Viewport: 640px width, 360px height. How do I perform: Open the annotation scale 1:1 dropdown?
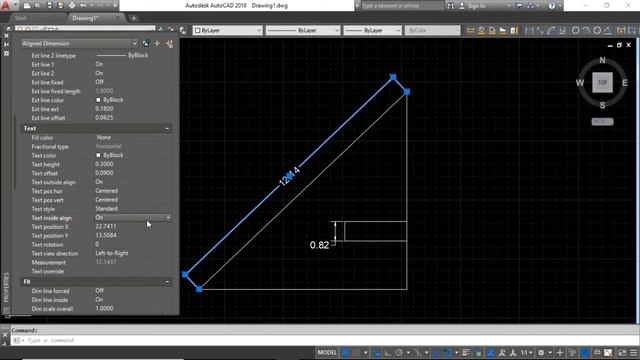526,353
